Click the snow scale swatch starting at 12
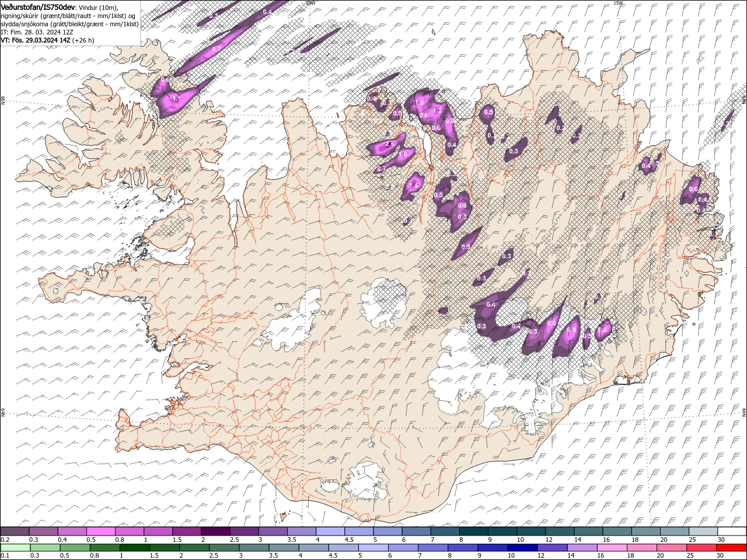The width and height of the screenshot is (747, 560). 558,531
